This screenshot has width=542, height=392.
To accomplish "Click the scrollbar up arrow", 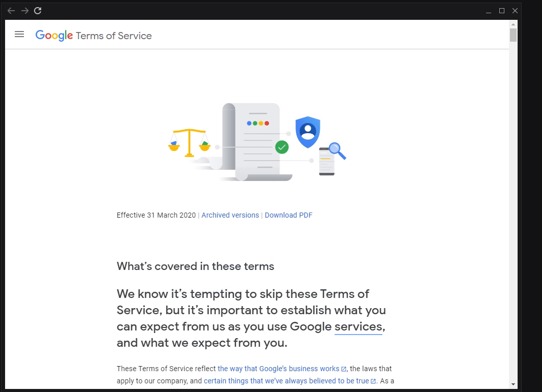I will coord(513,24).
